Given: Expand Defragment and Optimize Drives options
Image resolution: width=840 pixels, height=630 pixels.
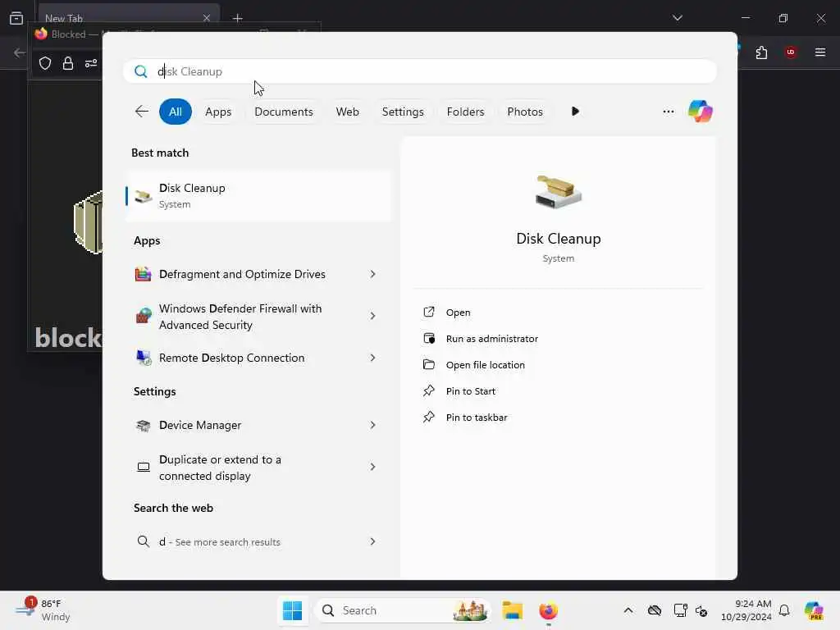Looking at the screenshot, I should tap(373, 274).
